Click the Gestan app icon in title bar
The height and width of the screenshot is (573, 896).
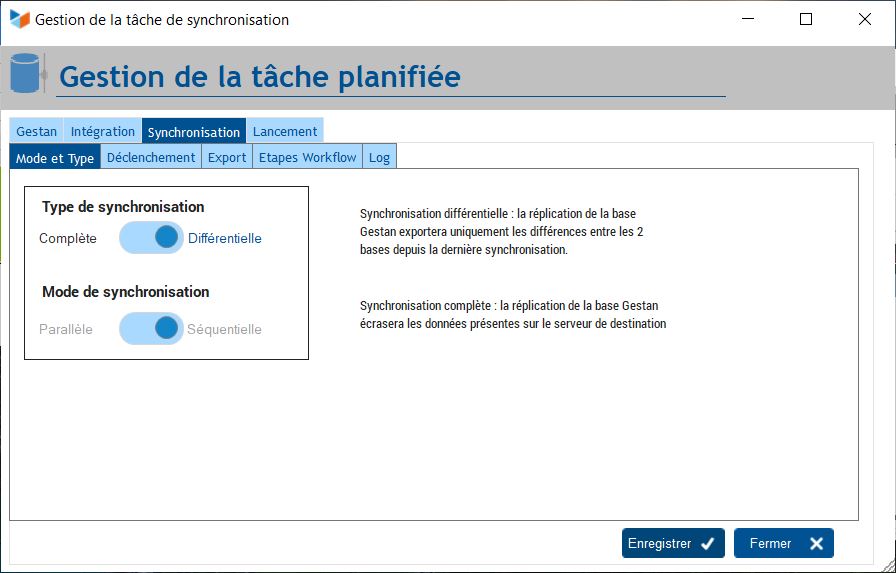click(20, 19)
